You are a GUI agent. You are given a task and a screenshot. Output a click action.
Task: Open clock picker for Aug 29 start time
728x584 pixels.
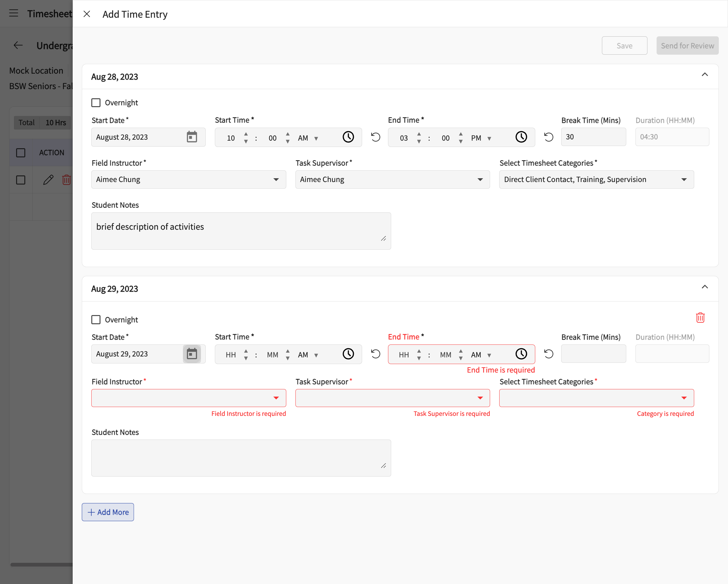tap(348, 354)
